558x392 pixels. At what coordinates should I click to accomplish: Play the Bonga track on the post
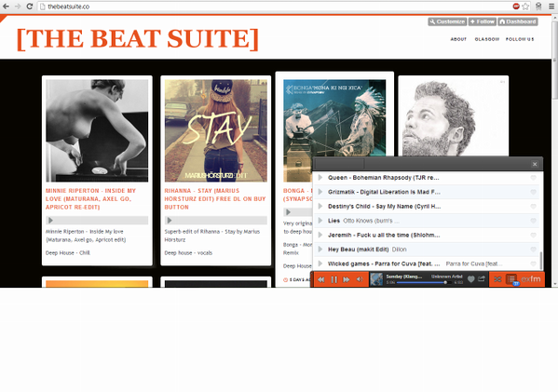288,212
